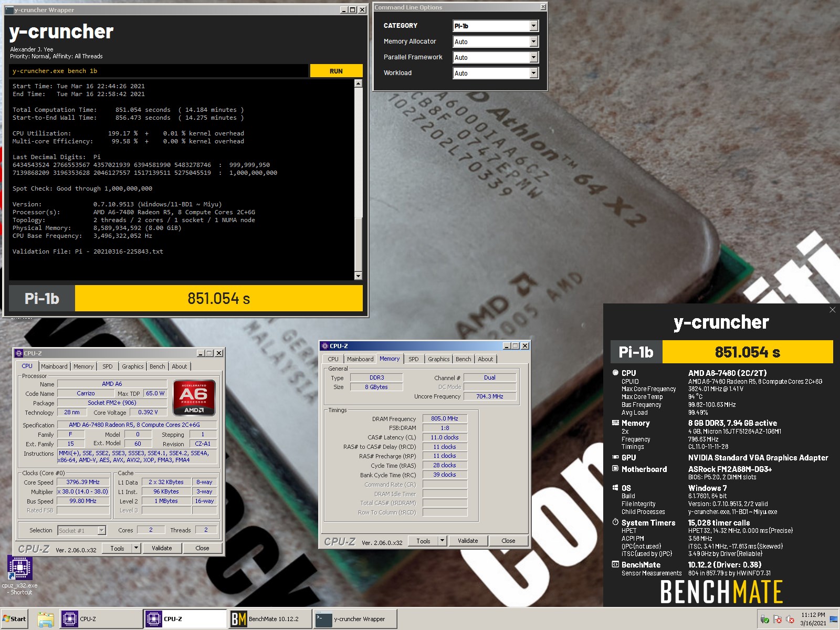Select the Graphics tab in left CPU-Z window
840x630 pixels.
(x=133, y=366)
